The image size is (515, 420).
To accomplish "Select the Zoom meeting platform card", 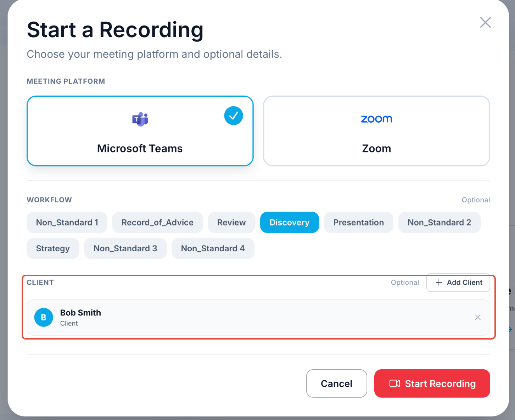I will click(x=376, y=131).
